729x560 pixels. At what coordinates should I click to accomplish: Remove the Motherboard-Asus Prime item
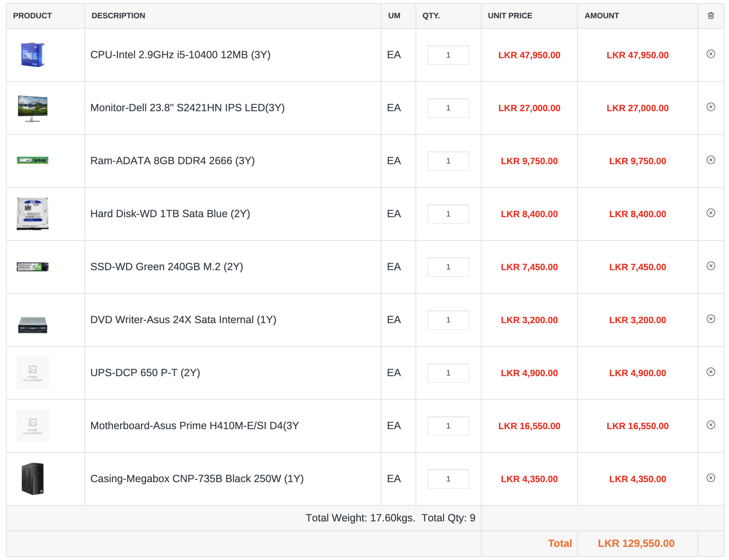pos(711,425)
